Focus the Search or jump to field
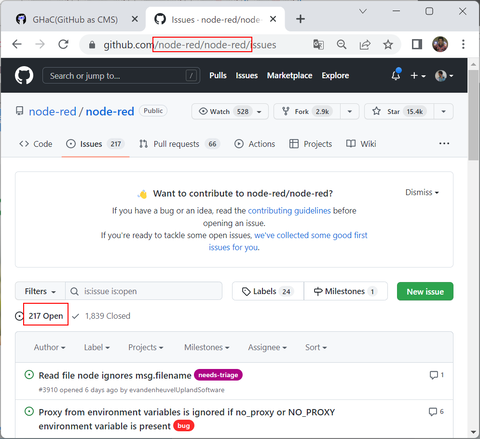 coord(121,76)
